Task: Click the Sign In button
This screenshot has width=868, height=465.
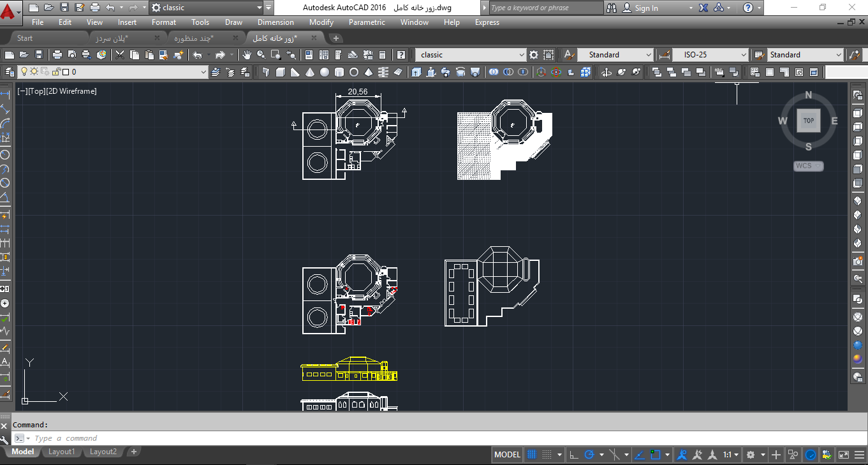Action: (x=640, y=8)
